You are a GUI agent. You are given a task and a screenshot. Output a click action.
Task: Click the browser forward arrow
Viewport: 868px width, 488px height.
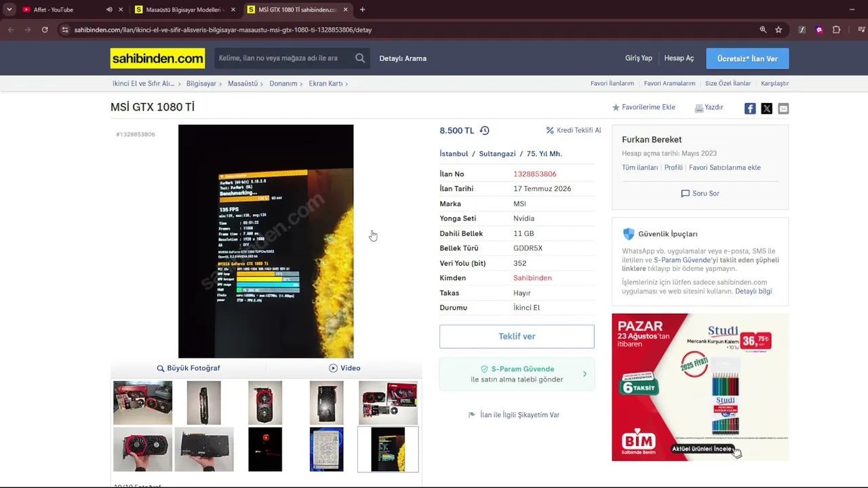coord(28,30)
